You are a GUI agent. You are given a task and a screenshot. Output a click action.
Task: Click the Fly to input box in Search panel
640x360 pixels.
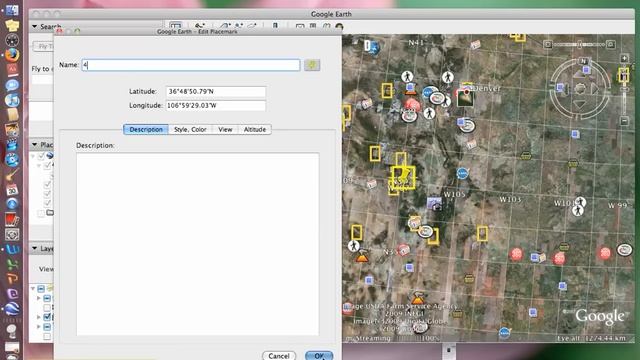tap(42, 79)
